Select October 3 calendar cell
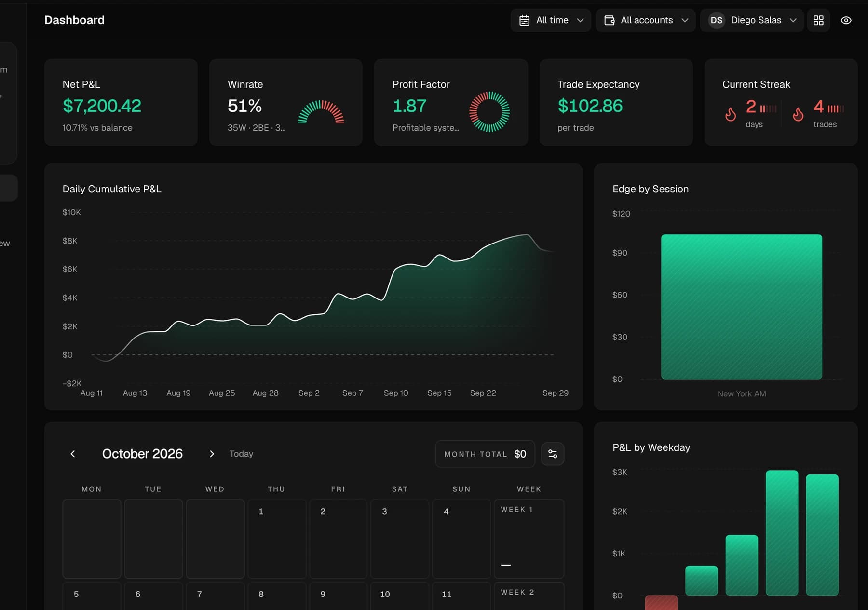Image resolution: width=868 pixels, height=610 pixels. [x=400, y=539]
